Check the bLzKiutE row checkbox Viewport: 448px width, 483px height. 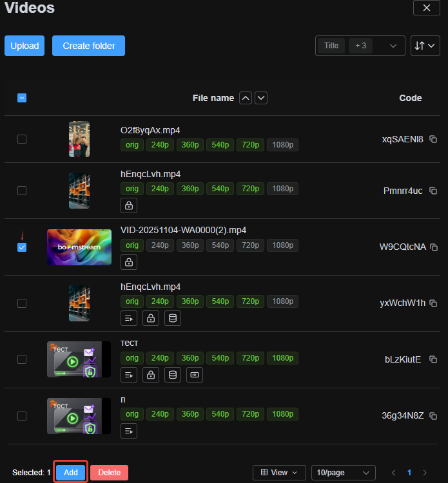(22, 359)
